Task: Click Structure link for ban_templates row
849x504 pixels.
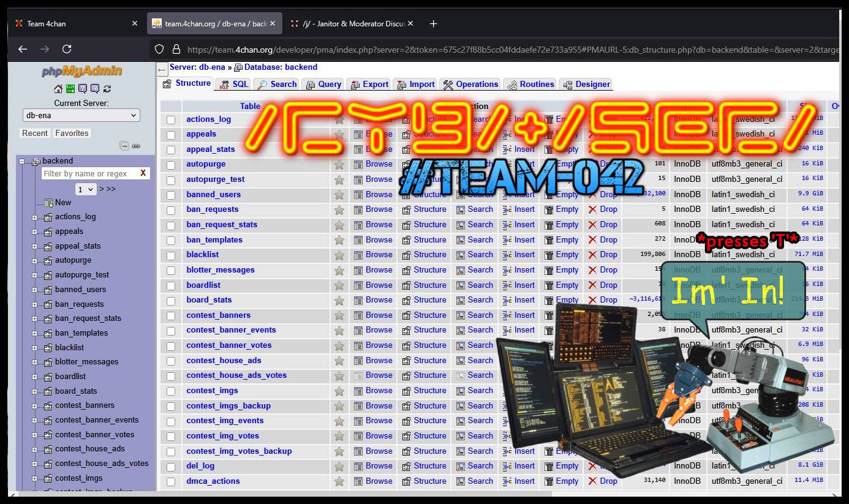Action: 429,240
